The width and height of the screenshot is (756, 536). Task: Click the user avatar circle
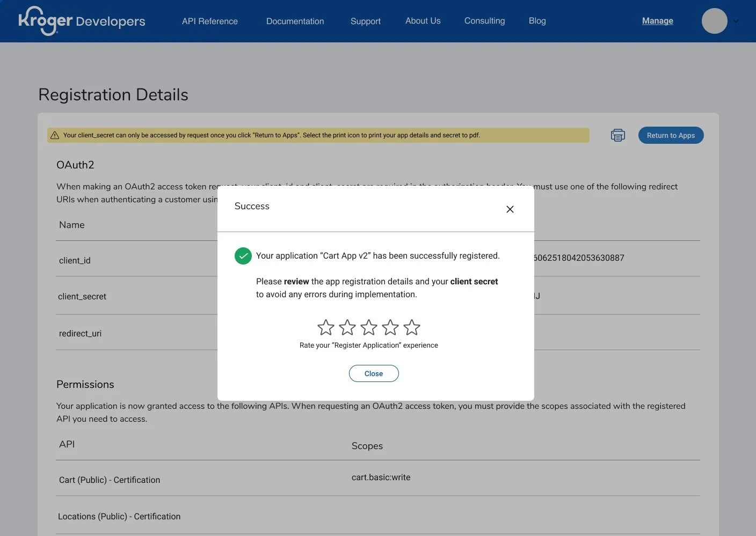pos(715,21)
